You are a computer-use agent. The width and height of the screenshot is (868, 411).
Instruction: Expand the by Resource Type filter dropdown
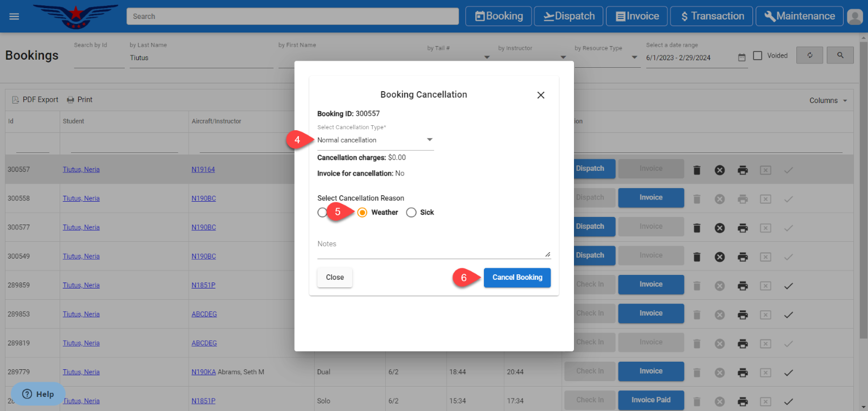pos(634,57)
